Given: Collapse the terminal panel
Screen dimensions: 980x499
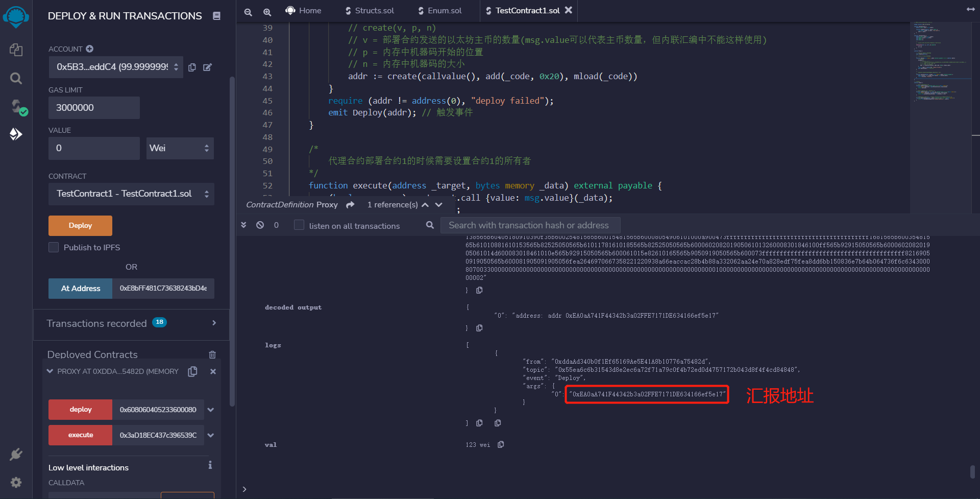Looking at the screenshot, I should point(244,225).
